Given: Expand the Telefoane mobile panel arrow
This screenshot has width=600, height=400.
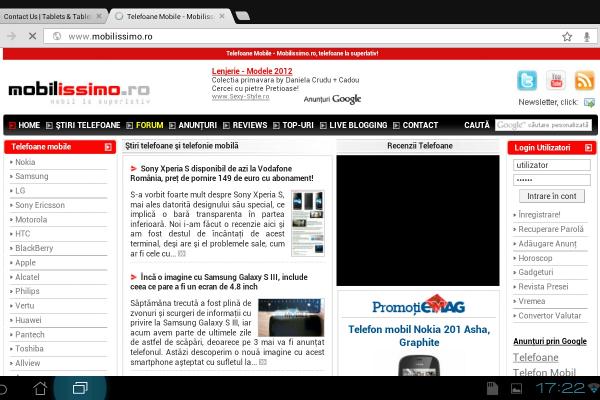Looking at the screenshot, I should (x=108, y=147).
